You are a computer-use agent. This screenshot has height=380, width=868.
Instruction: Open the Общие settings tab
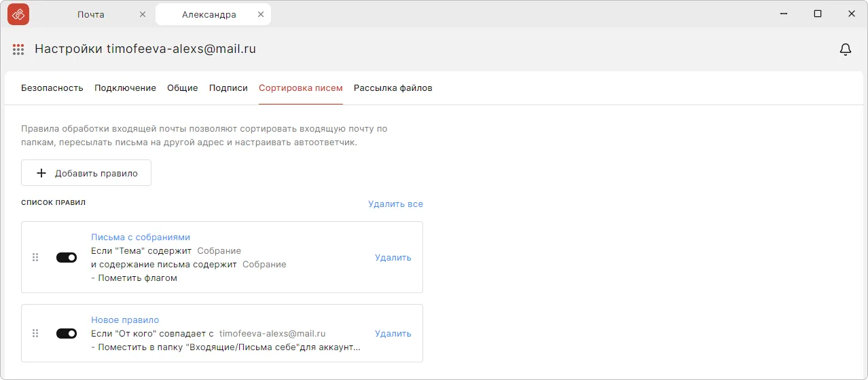pyautogui.click(x=183, y=88)
